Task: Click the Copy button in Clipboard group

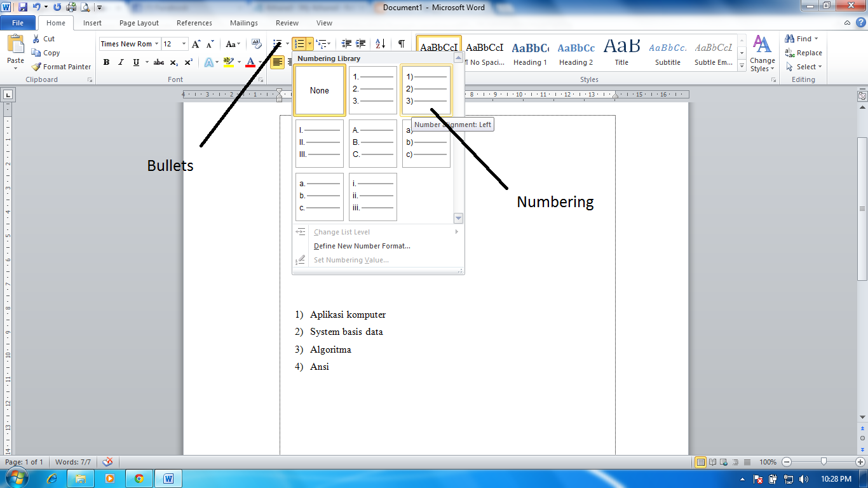Action: (46, 53)
